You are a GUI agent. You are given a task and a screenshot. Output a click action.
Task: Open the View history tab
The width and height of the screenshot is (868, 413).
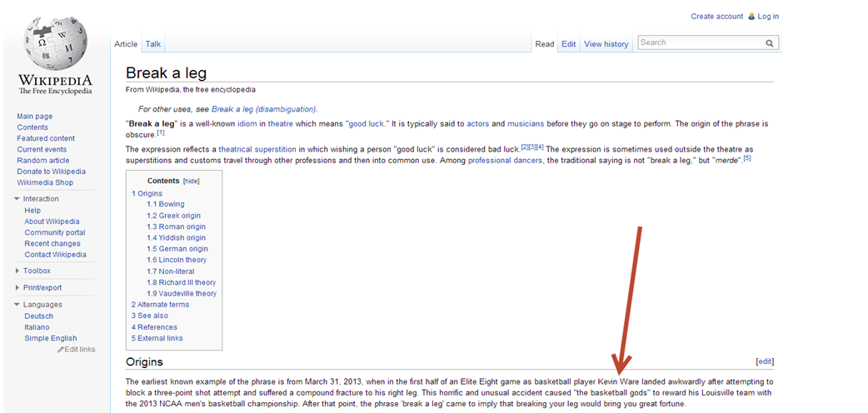(x=606, y=44)
